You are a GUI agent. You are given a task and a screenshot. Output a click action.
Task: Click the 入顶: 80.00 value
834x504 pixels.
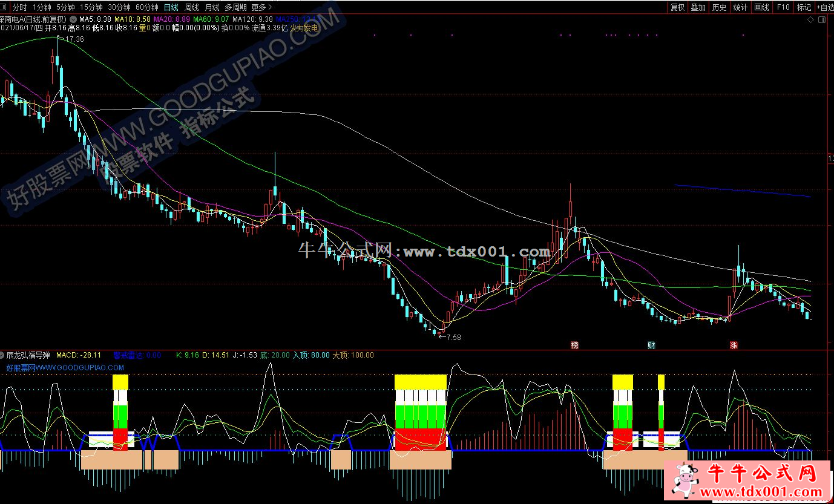pyautogui.click(x=311, y=355)
